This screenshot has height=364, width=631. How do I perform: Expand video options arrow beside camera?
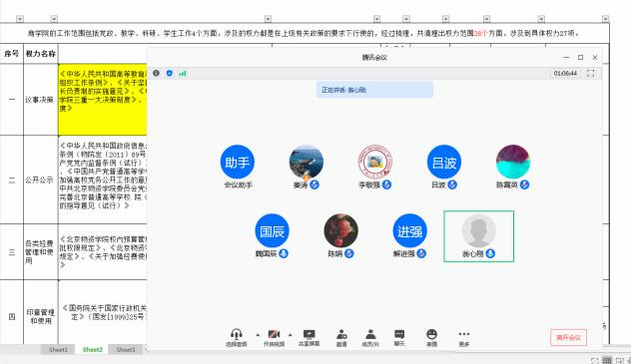[290, 334]
